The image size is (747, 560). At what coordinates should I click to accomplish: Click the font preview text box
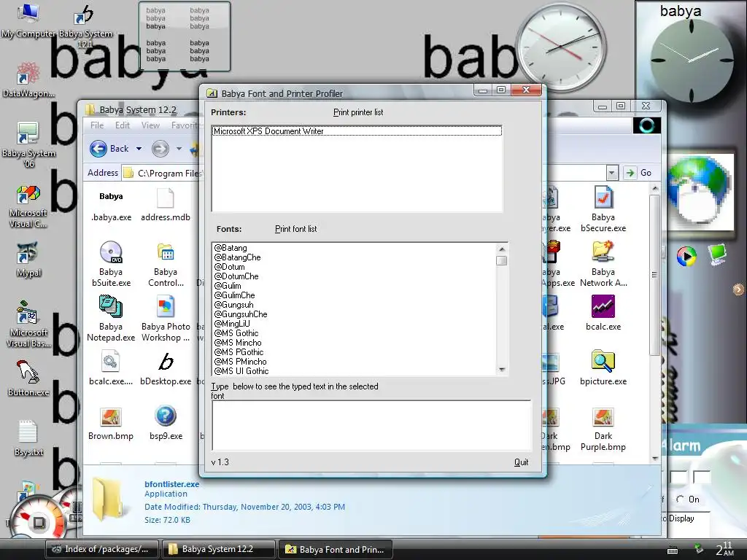click(371, 425)
